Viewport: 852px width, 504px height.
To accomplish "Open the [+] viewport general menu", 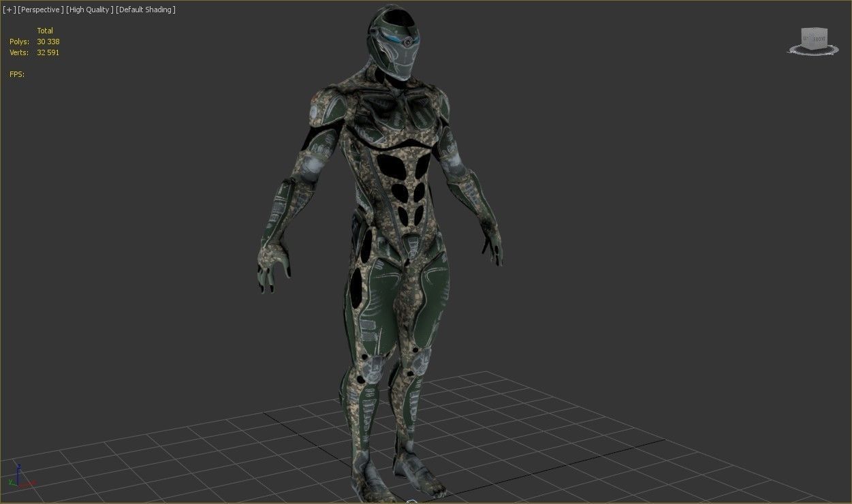I will 9,10.
